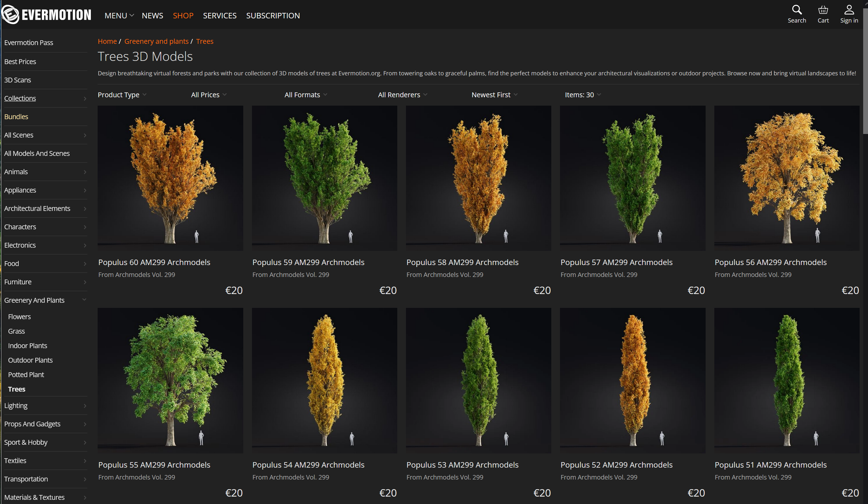Expand the Transportation category chevron
This screenshot has width=868, height=504.
click(x=85, y=479)
